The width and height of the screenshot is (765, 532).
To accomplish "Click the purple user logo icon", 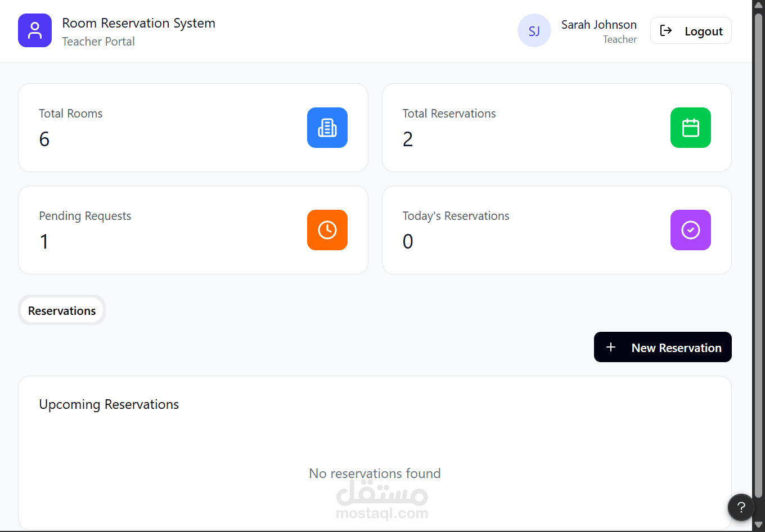I will tap(35, 30).
